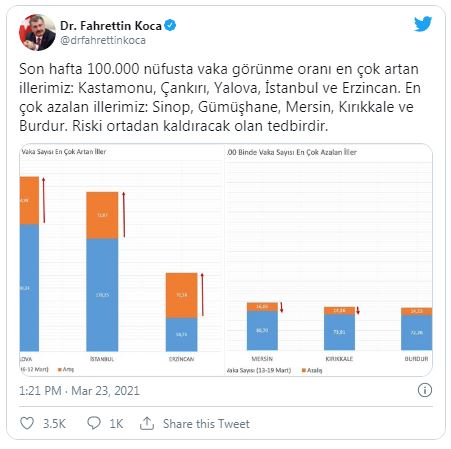Open the tweet info circle icon
This screenshot has width=451, height=449.
(x=424, y=390)
